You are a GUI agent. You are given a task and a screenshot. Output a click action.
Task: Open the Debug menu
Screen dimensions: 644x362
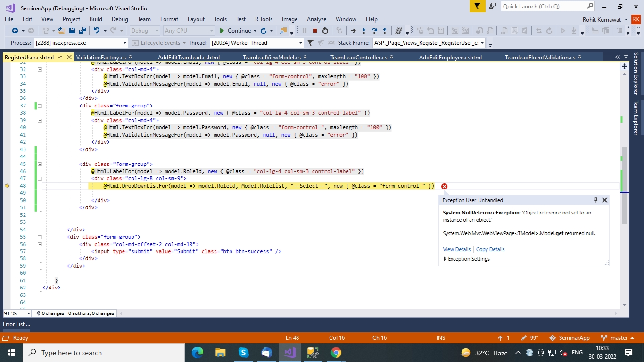coord(120,19)
